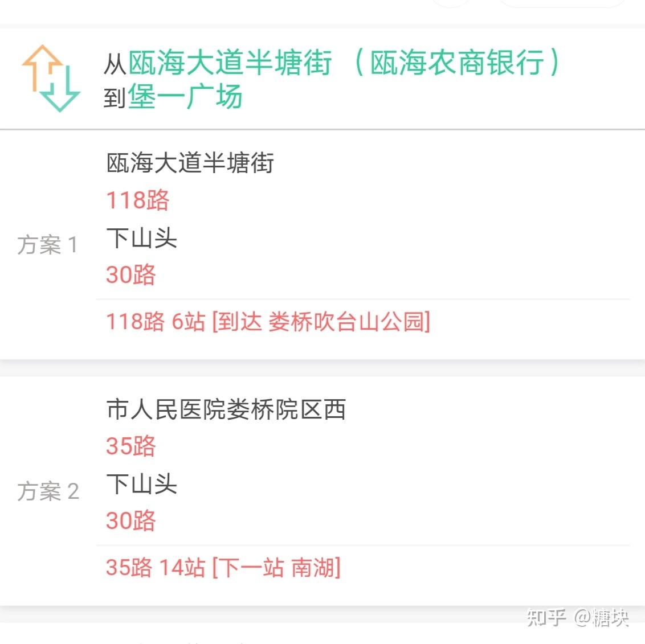
Task: Tap the 118路 6站 live arrival status
Action: (x=156, y=322)
